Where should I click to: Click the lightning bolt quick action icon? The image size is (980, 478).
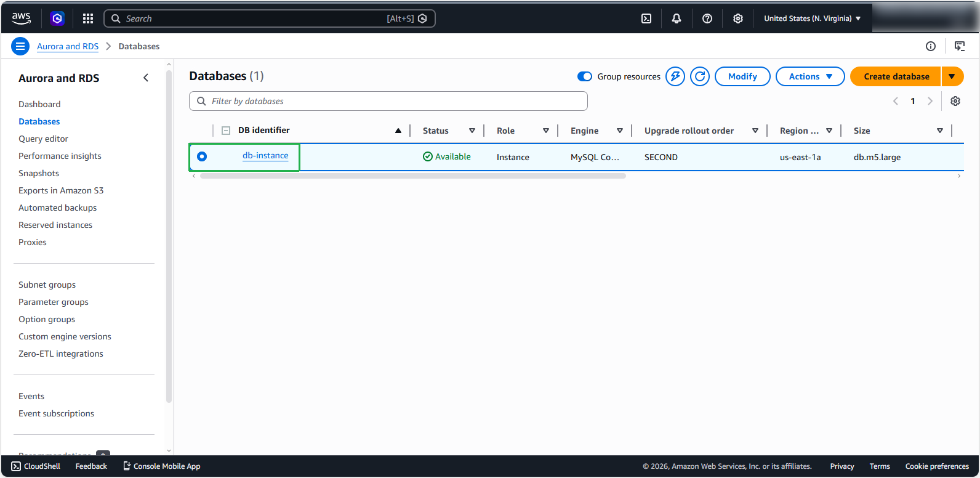point(675,76)
